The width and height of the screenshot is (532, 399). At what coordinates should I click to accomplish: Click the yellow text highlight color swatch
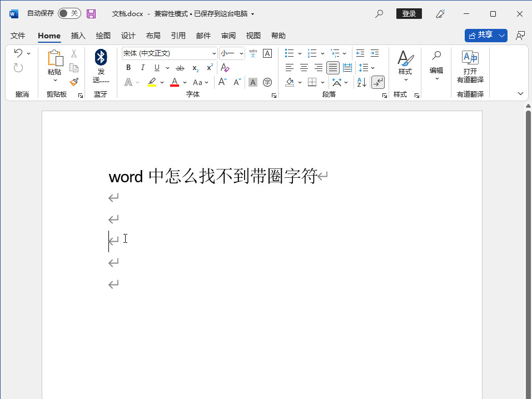[x=152, y=82]
